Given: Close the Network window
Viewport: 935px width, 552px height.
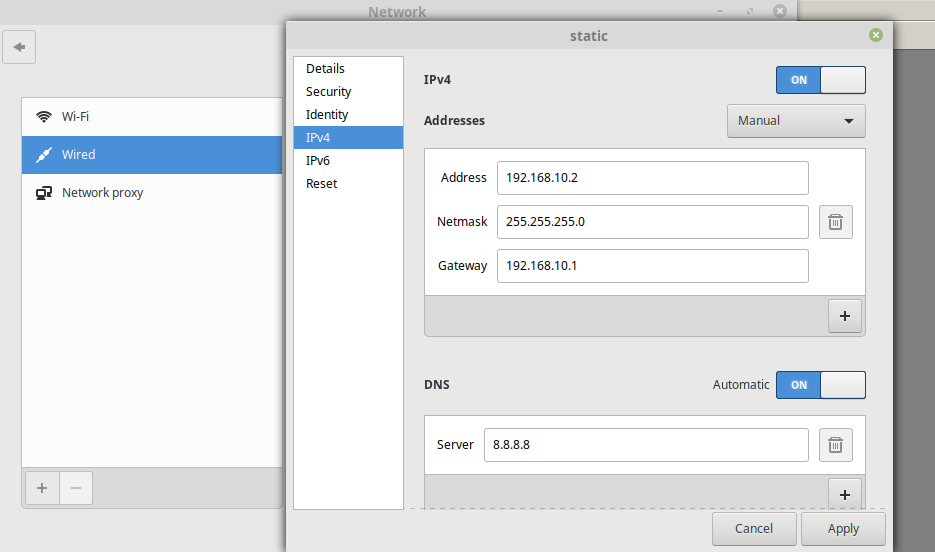Looking at the screenshot, I should (x=779, y=11).
